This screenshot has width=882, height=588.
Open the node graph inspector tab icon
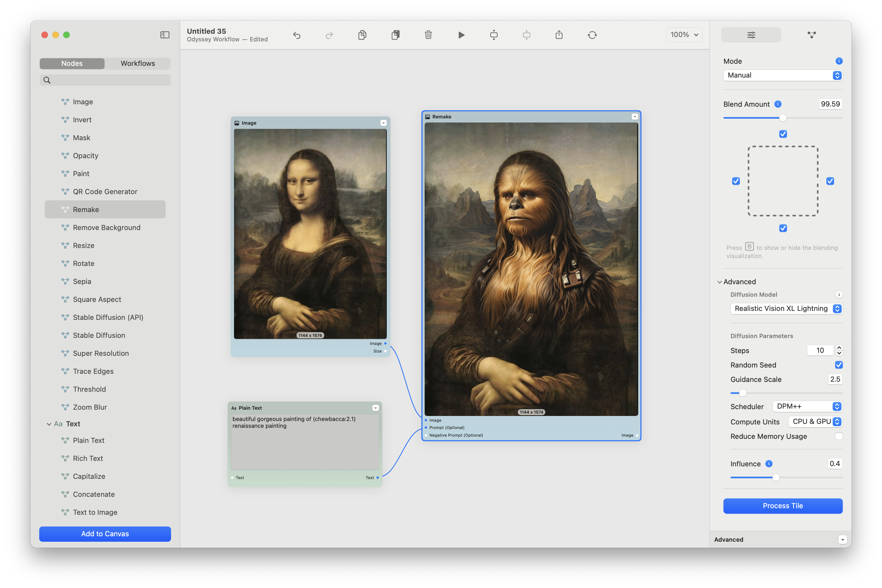point(811,35)
